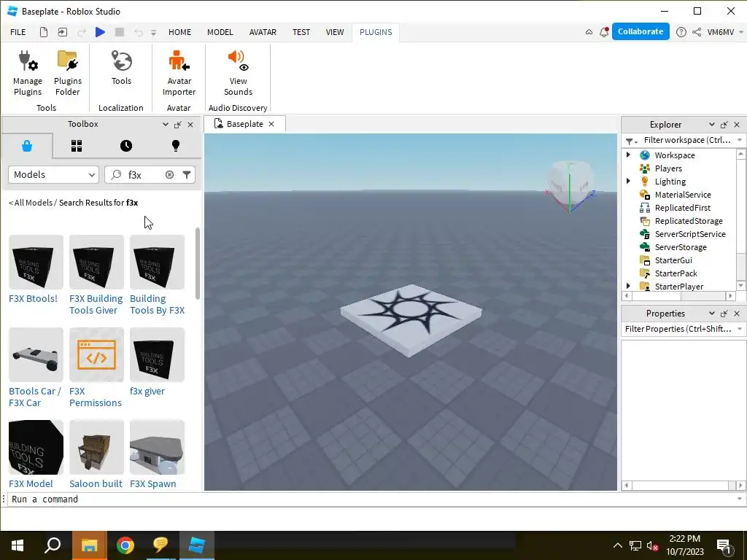Screen dimensions: 747x560
Task: Open Explorer filter dropdown arrow
Action: 740,140
